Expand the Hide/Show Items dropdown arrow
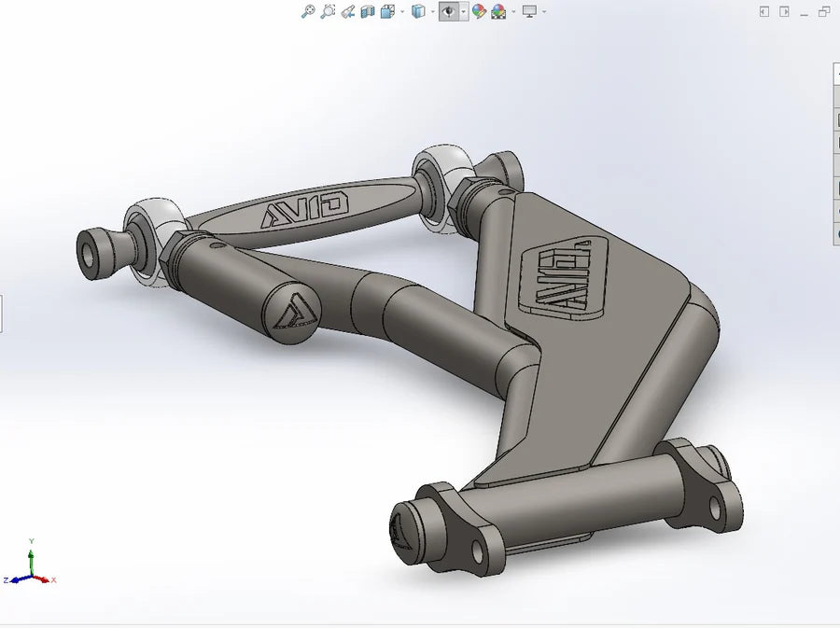Viewport: 840px width, 628px height. click(465, 12)
